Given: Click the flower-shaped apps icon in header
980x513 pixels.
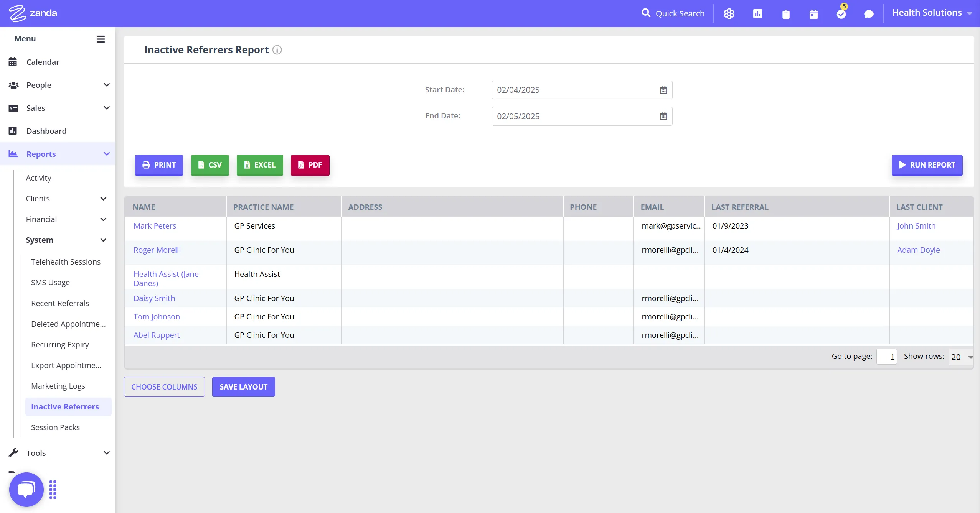Looking at the screenshot, I should pos(729,14).
